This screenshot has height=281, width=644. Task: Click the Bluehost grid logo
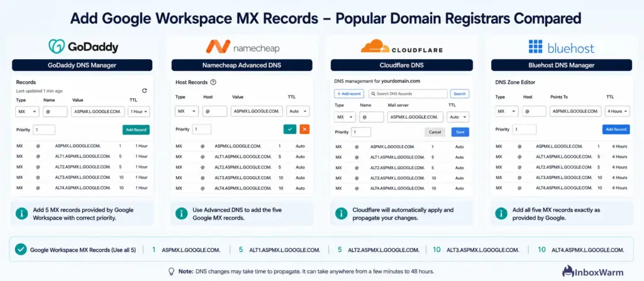(535, 47)
